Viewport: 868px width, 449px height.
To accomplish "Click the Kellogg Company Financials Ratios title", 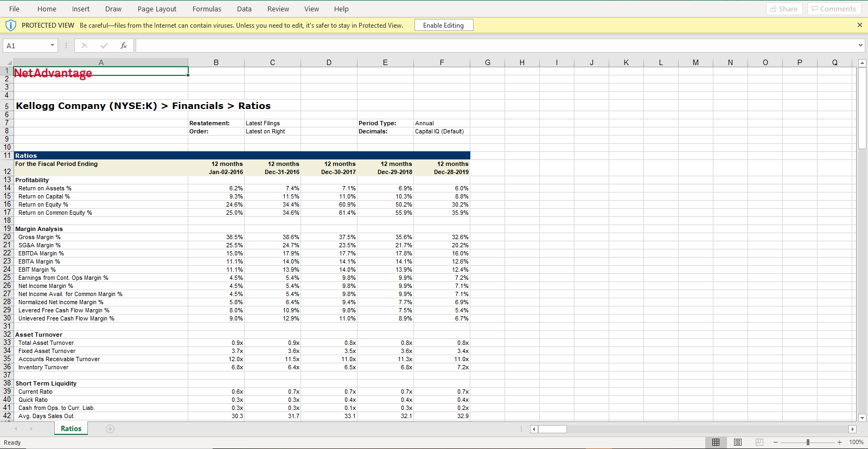I will point(143,106).
